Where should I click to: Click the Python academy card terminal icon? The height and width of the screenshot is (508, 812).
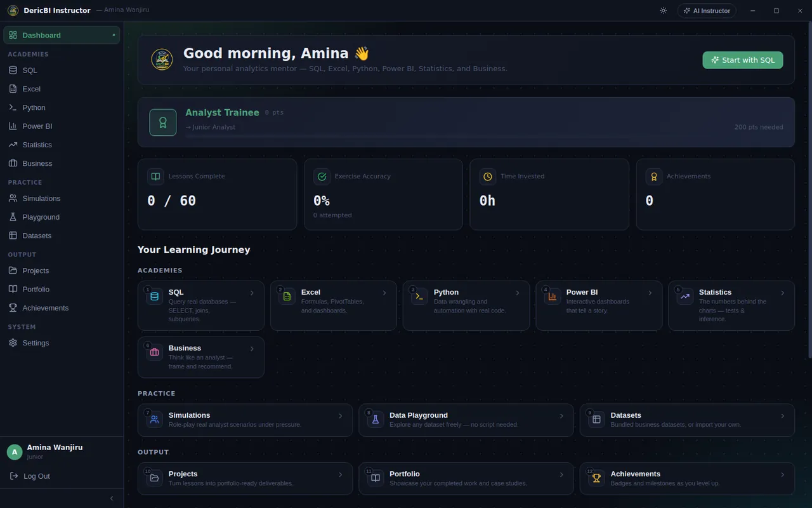click(x=419, y=297)
